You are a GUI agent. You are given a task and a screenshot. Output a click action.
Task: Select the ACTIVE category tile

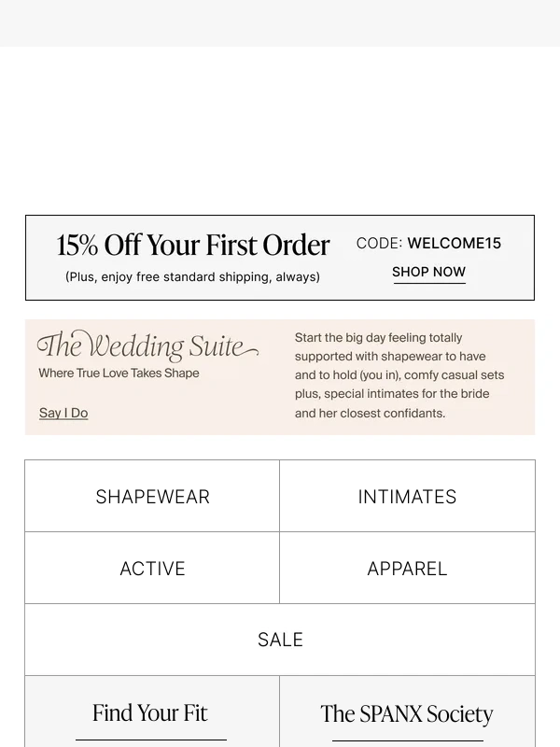(x=152, y=568)
